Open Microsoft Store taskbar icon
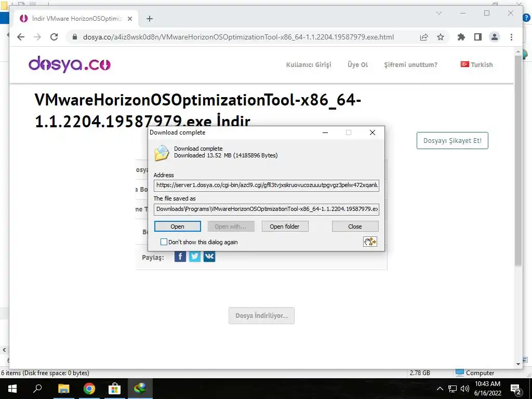 [115, 389]
